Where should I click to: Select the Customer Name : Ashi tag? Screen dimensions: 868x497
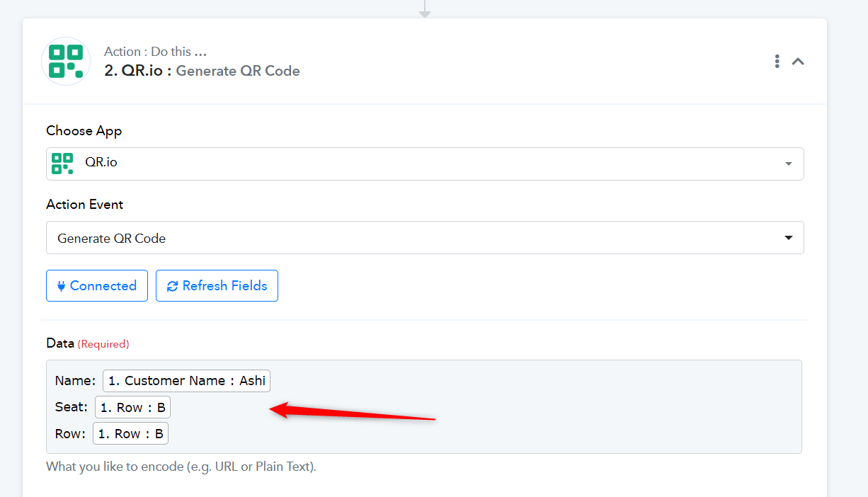187,381
